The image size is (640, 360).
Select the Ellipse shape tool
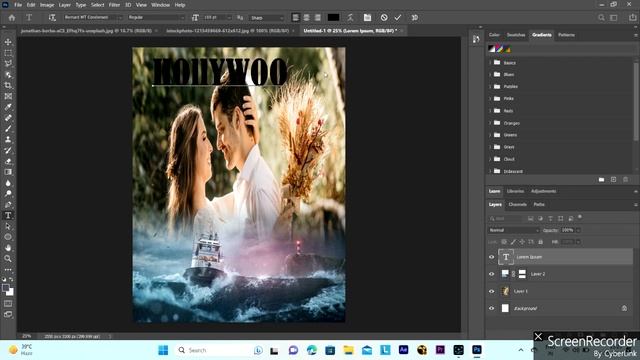(8, 237)
